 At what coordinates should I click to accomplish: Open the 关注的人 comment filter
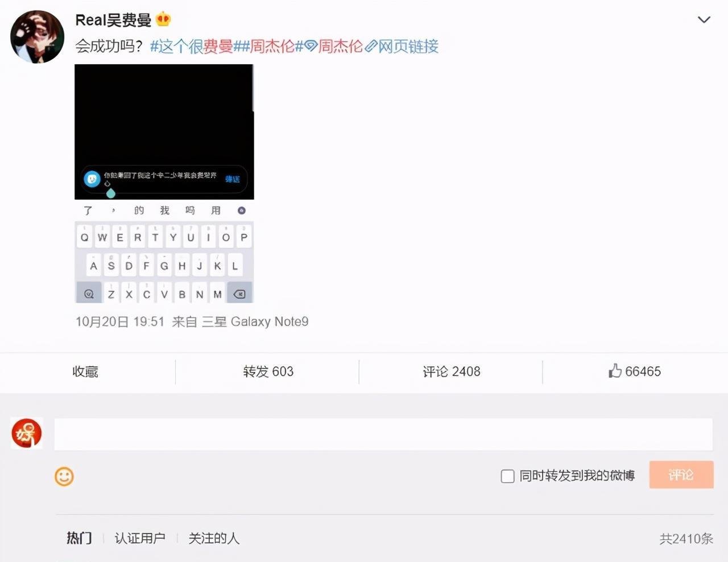213,538
